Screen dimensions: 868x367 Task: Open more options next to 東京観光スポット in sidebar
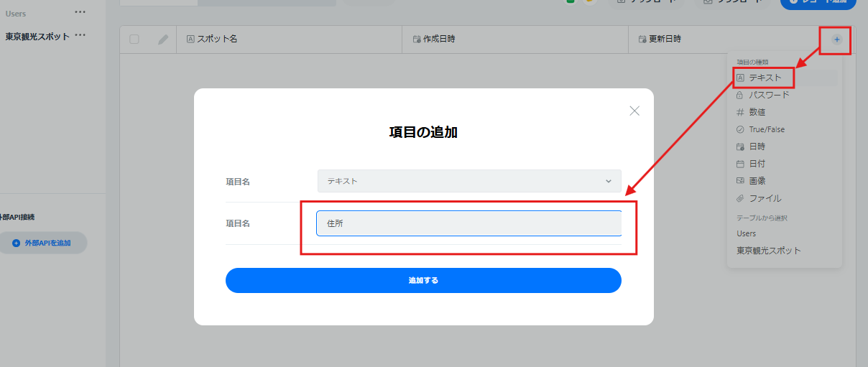pyautogui.click(x=80, y=35)
